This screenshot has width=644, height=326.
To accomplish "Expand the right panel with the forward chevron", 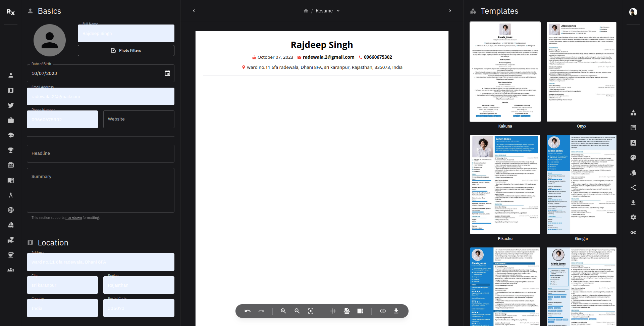I will [x=450, y=11].
